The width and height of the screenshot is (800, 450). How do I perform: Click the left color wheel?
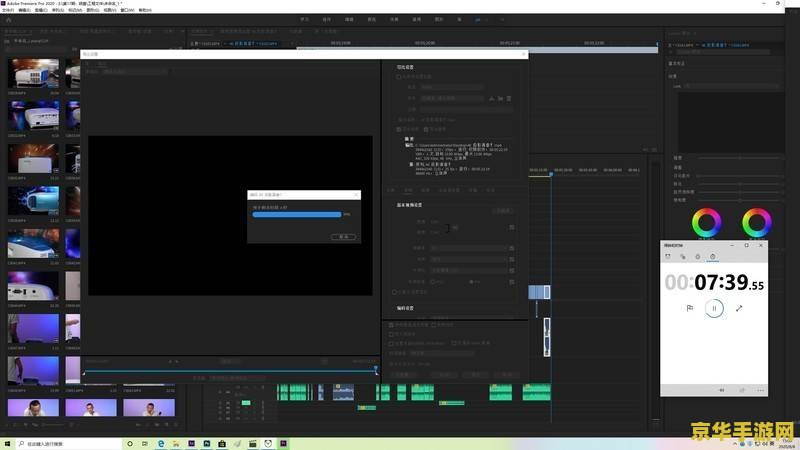click(x=712, y=222)
